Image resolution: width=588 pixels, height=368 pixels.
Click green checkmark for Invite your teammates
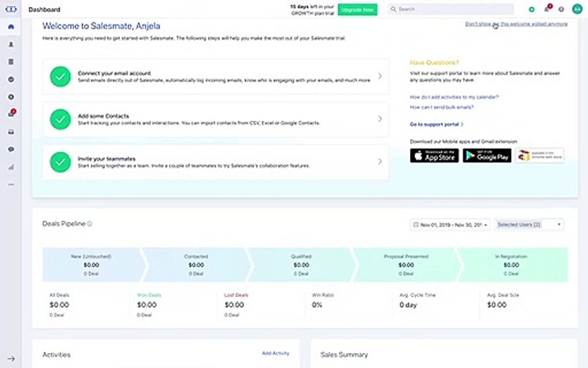pyautogui.click(x=60, y=162)
